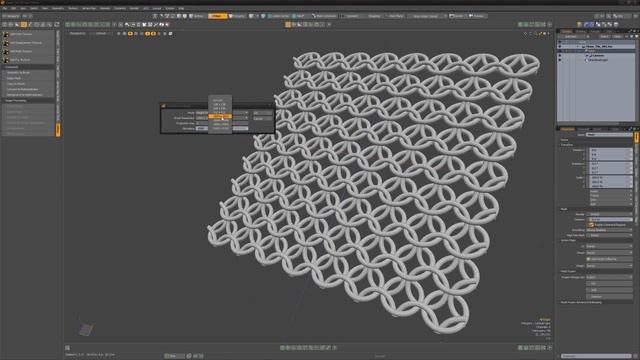This screenshot has height=360, width=640.
Task: Click Add Displacement Texture in left panel
Action: [28, 43]
